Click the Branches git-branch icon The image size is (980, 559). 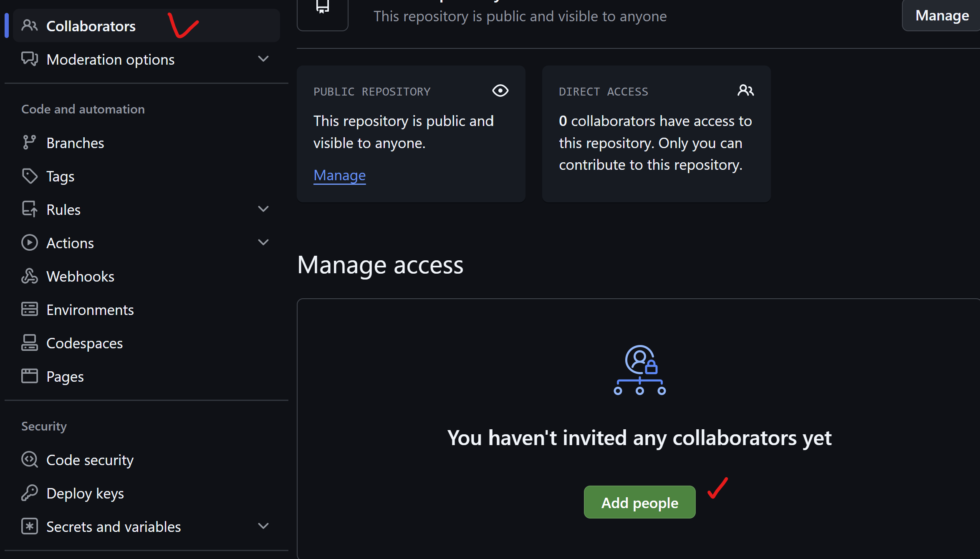click(29, 143)
